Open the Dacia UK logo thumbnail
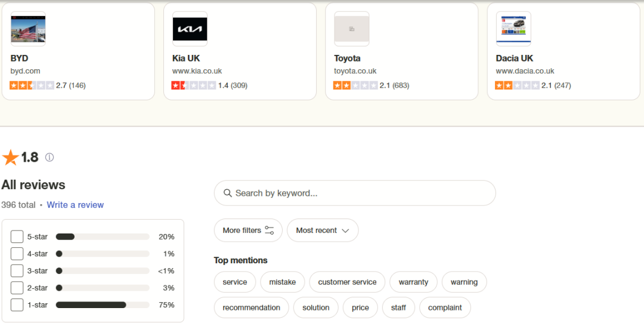The image size is (644, 323). pyautogui.click(x=513, y=29)
